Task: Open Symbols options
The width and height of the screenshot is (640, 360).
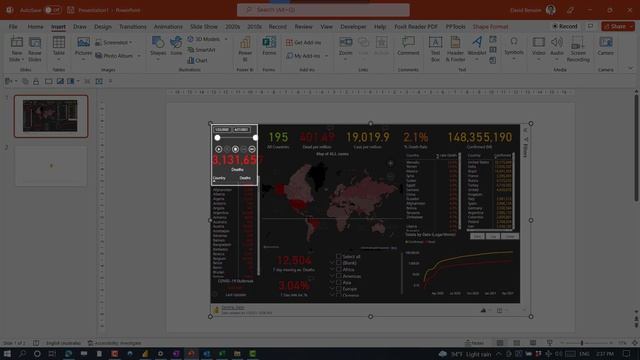Action: coord(514,47)
